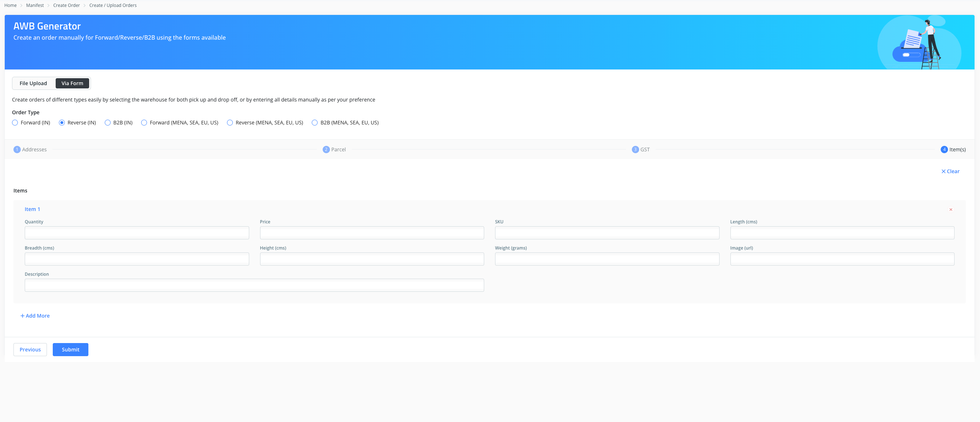
Task: Switch to File Upload tab
Action: [33, 83]
